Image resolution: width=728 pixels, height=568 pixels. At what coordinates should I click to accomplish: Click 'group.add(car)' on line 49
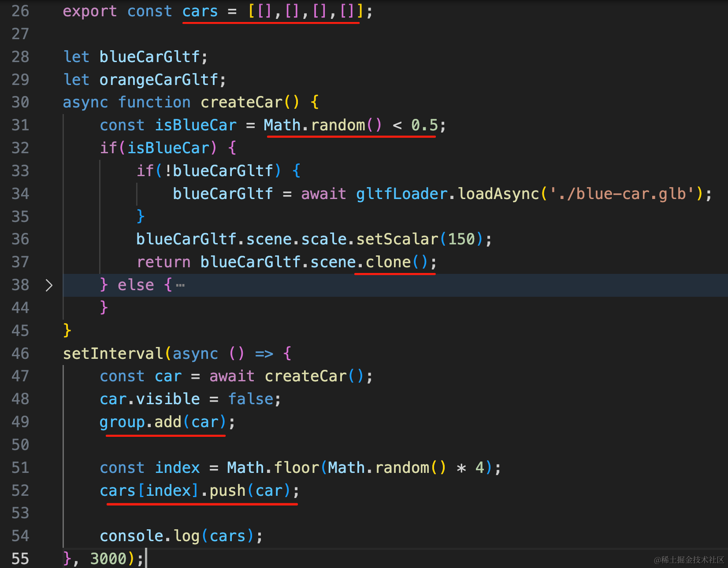163,422
